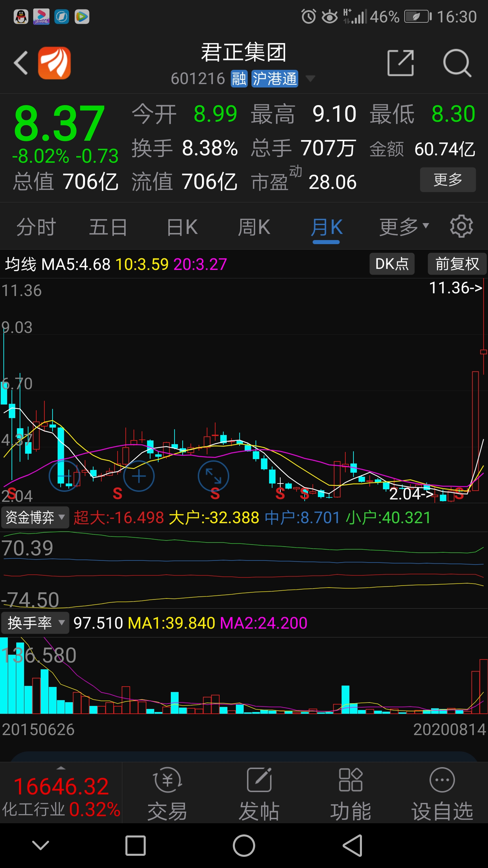Screen dimensions: 488x868
Task: Open the search magnifier icon
Action: [x=457, y=63]
